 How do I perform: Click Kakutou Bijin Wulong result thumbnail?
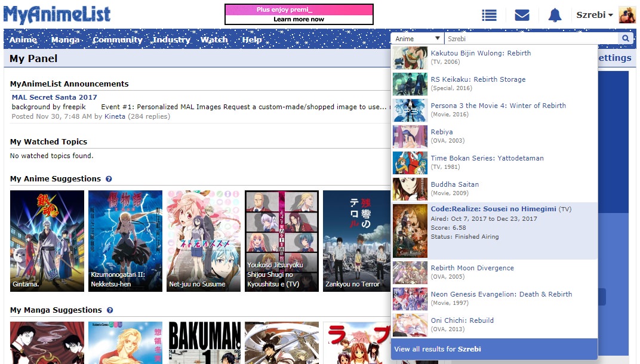pos(410,58)
